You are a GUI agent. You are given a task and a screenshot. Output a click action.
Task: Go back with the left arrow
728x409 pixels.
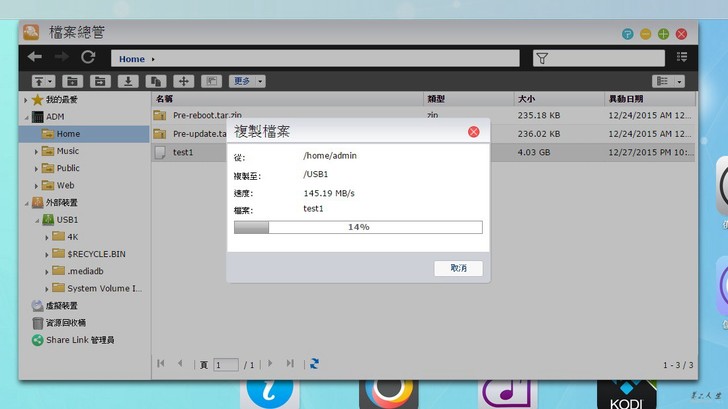tap(35, 57)
